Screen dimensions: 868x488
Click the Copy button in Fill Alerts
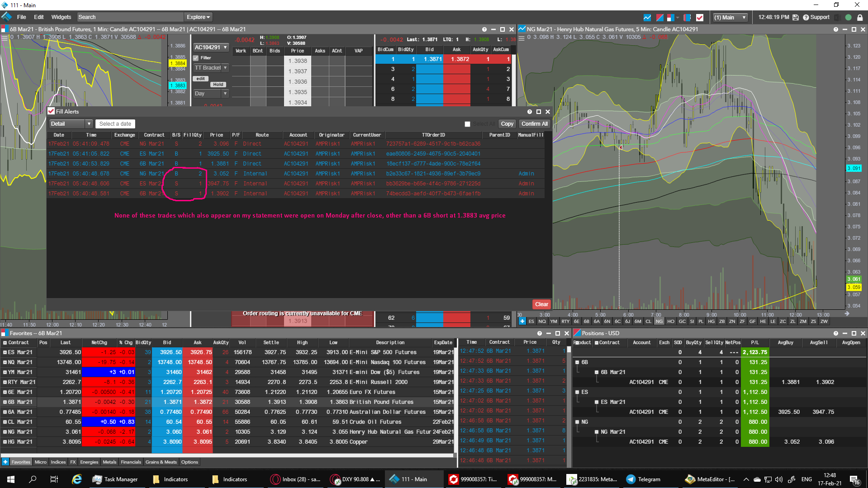[x=507, y=124]
